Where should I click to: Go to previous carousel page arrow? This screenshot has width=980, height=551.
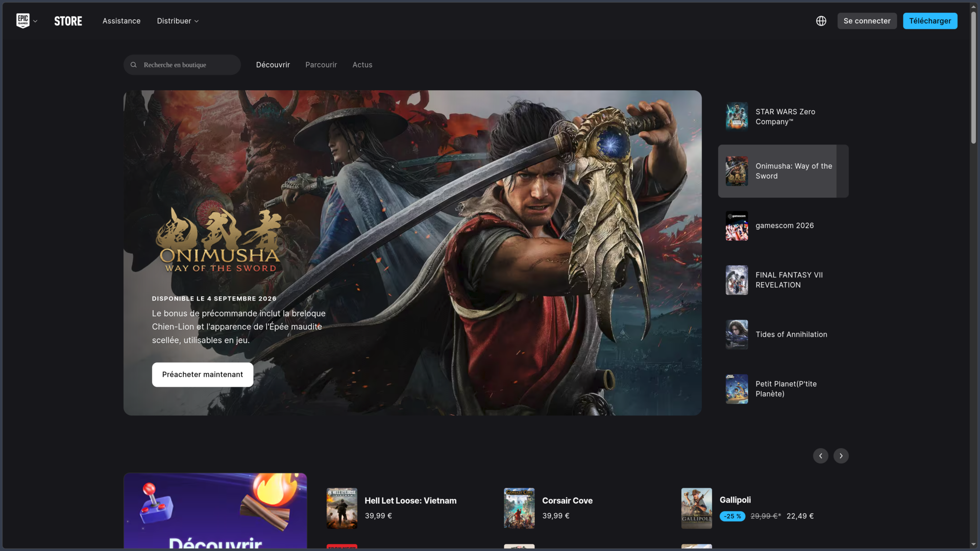click(x=821, y=456)
